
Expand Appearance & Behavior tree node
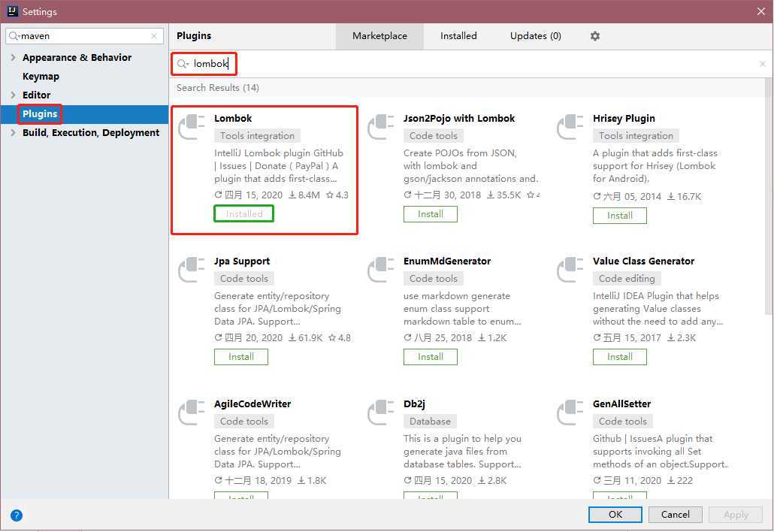coord(13,57)
